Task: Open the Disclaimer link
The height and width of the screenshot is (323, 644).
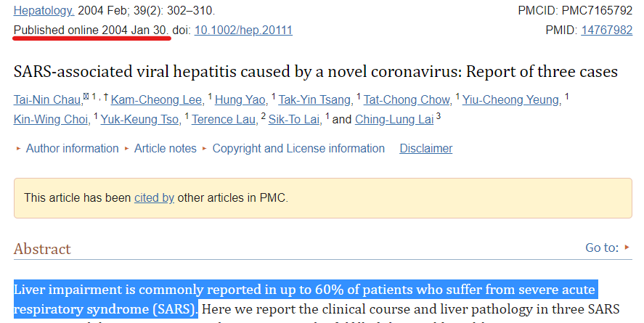Action: pyautogui.click(x=426, y=149)
